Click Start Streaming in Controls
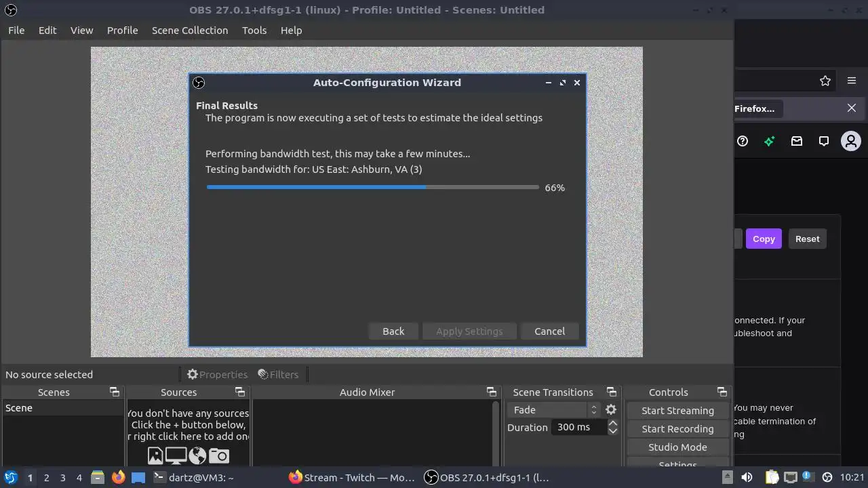 [677, 411]
